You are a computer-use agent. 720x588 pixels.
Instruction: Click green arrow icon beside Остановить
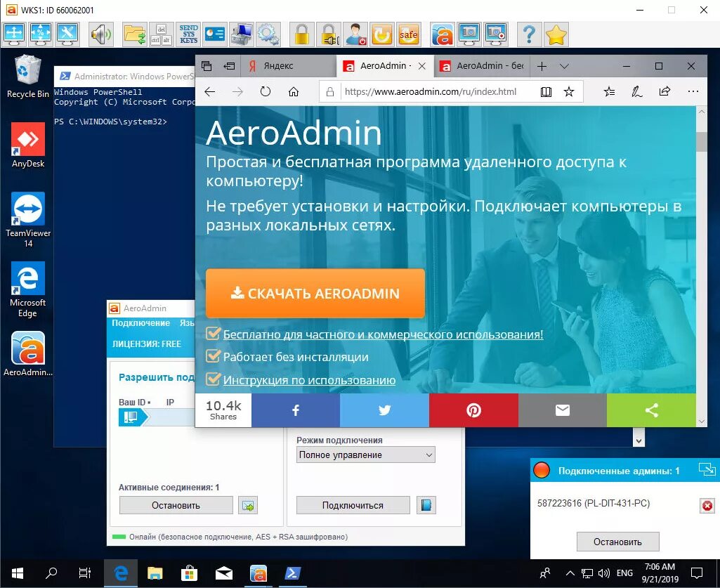(248, 505)
